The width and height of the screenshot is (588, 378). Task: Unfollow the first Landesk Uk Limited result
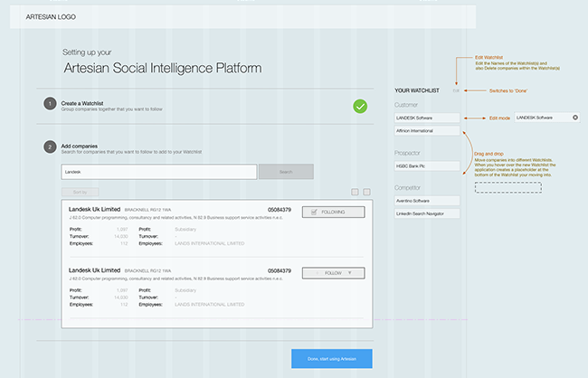coord(335,212)
